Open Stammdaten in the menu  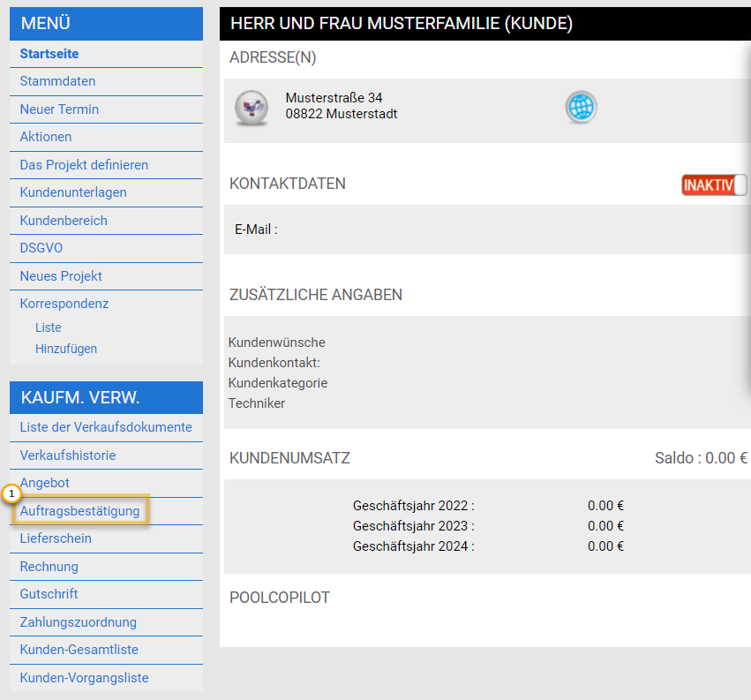tap(57, 81)
